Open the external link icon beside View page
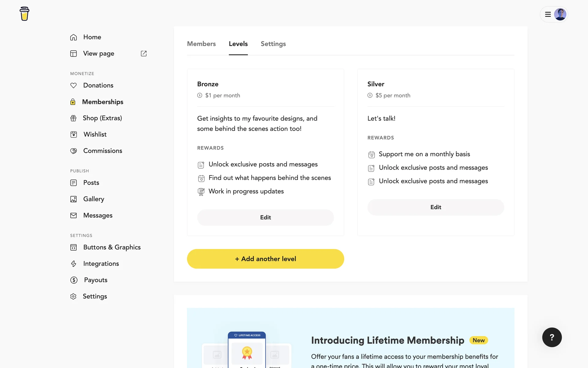This screenshot has width=588, height=368. (x=144, y=53)
